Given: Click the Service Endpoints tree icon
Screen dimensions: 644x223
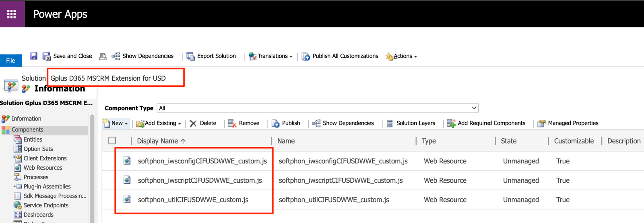Looking at the screenshot, I should tap(18, 205).
